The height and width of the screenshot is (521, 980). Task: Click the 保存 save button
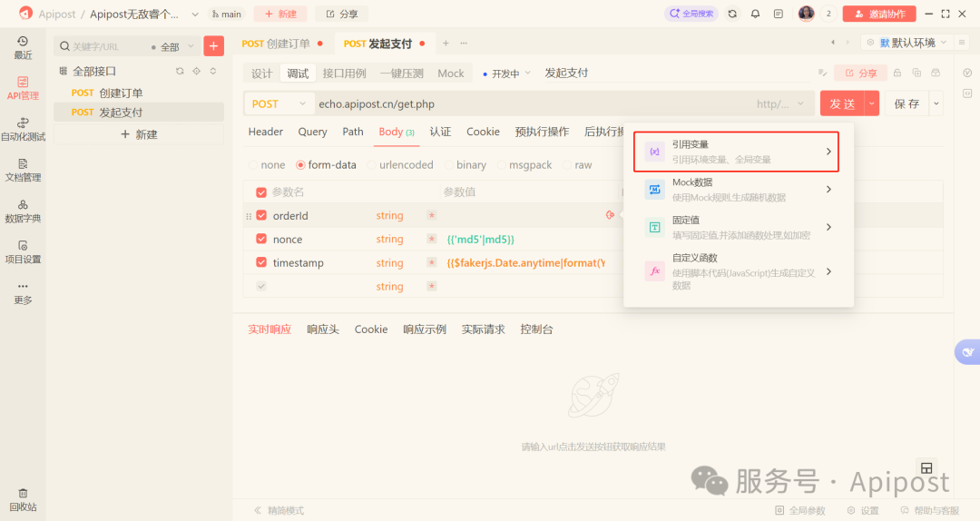(907, 103)
